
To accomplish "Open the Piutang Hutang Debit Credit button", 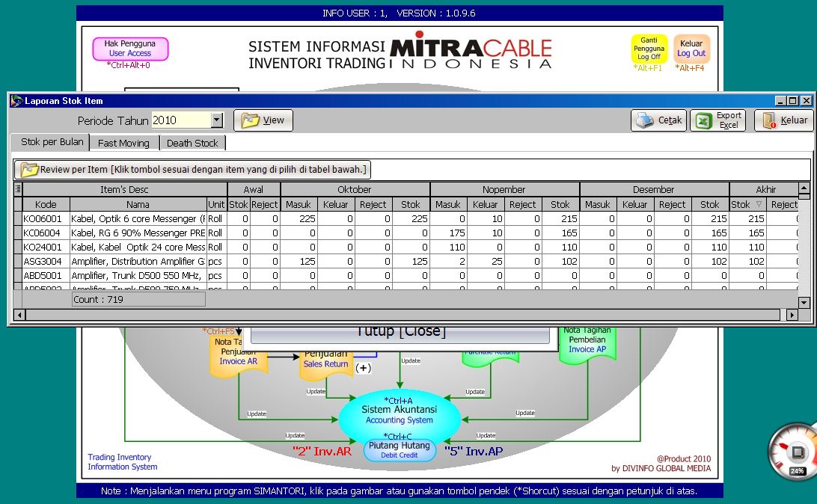I will [399, 450].
